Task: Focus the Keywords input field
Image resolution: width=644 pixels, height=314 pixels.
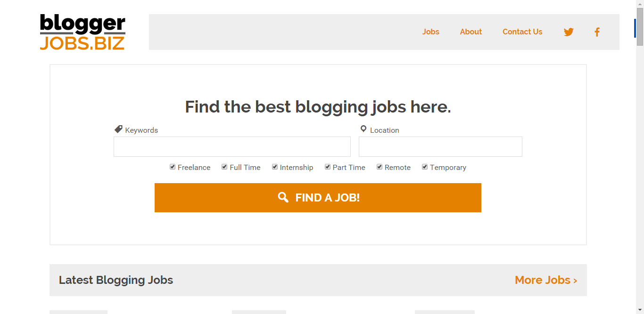Action: coord(232,146)
